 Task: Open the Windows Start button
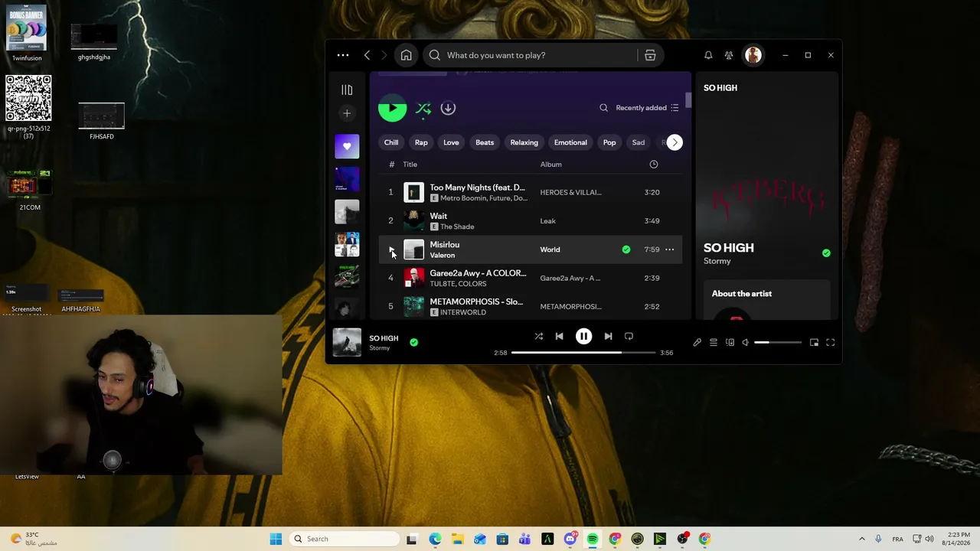[276, 539]
